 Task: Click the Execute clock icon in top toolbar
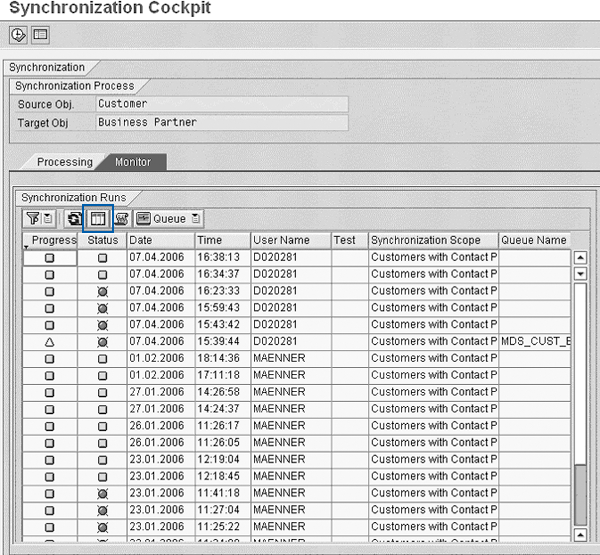click(x=19, y=34)
